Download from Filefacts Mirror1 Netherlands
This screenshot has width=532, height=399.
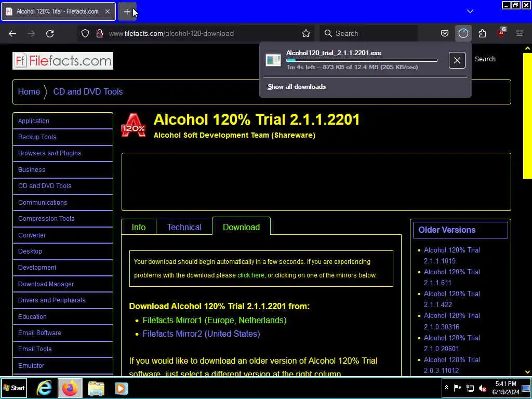click(215, 320)
